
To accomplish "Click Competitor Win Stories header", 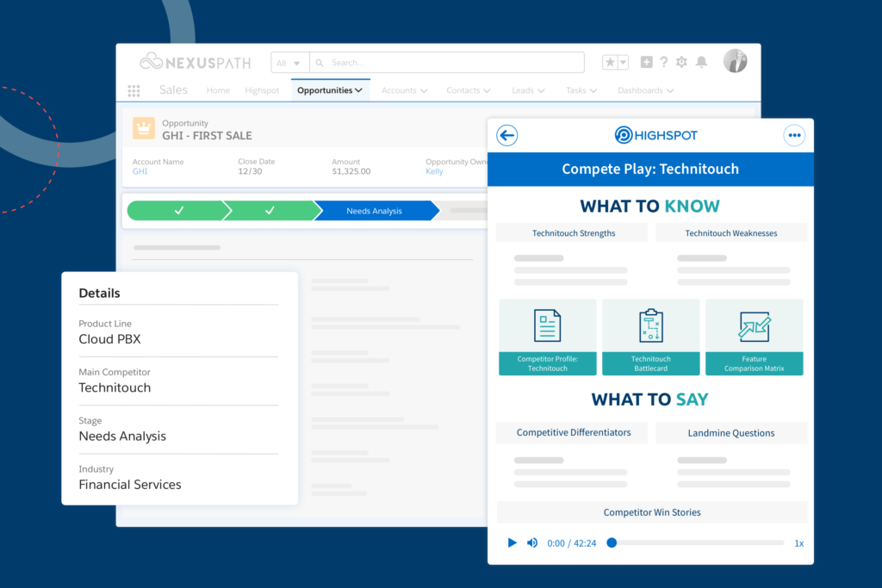I will click(x=652, y=512).
